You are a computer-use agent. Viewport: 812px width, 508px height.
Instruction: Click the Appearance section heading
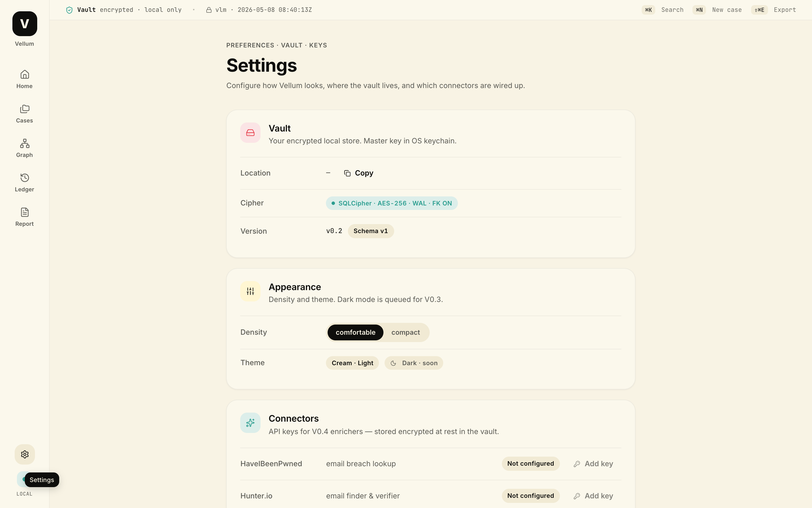click(295, 287)
